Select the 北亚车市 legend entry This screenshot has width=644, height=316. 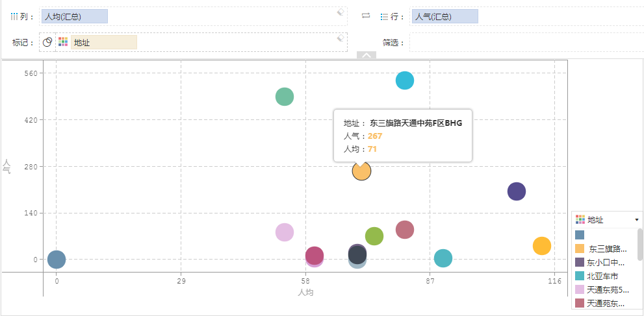click(602, 276)
